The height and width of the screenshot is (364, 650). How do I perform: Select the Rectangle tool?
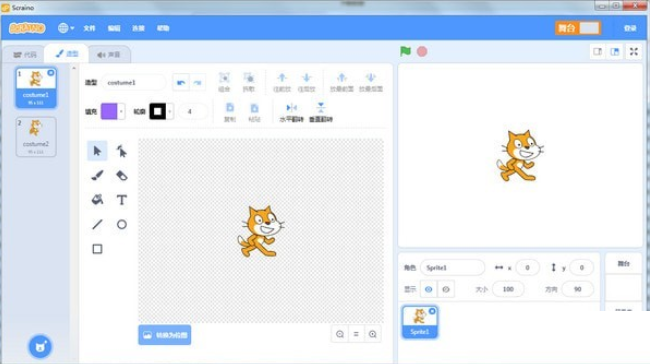pyautogui.click(x=97, y=249)
